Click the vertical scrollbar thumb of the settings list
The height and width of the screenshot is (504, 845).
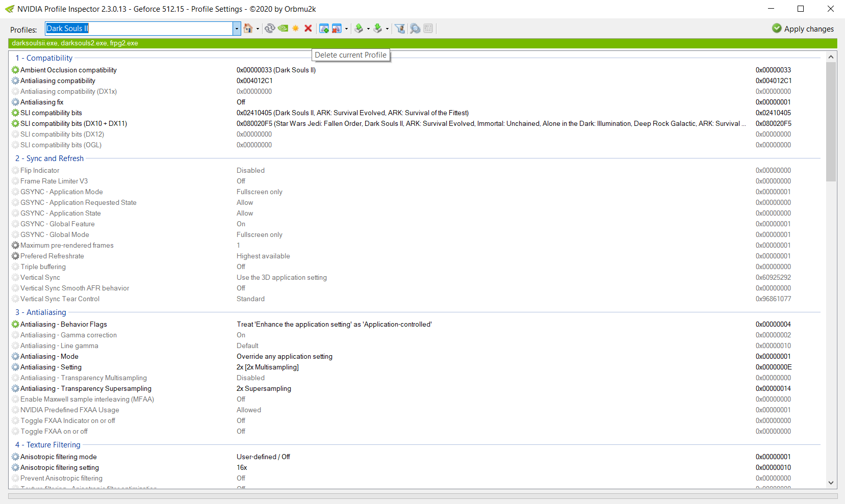831,122
